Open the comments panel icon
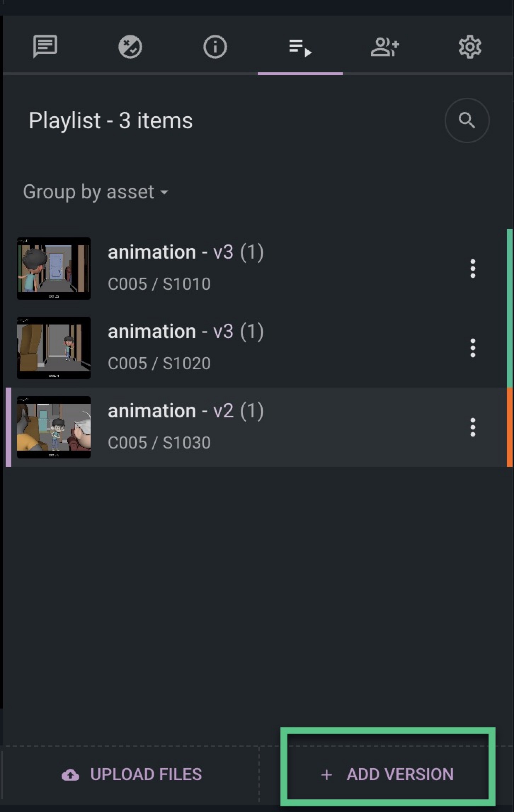Image resolution: width=514 pixels, height=812 pixels. coord(45,46)
